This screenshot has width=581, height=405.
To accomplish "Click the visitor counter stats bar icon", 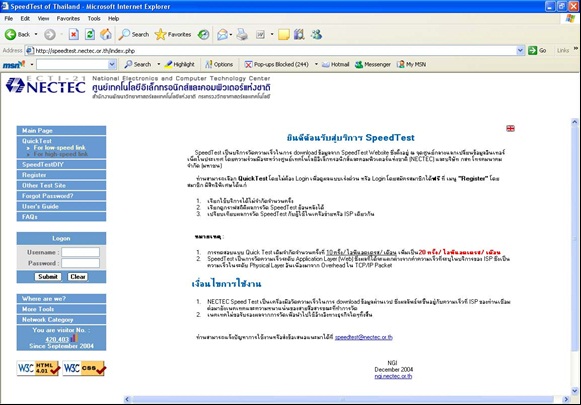I will pyautogui.click(x=74, y=338).
